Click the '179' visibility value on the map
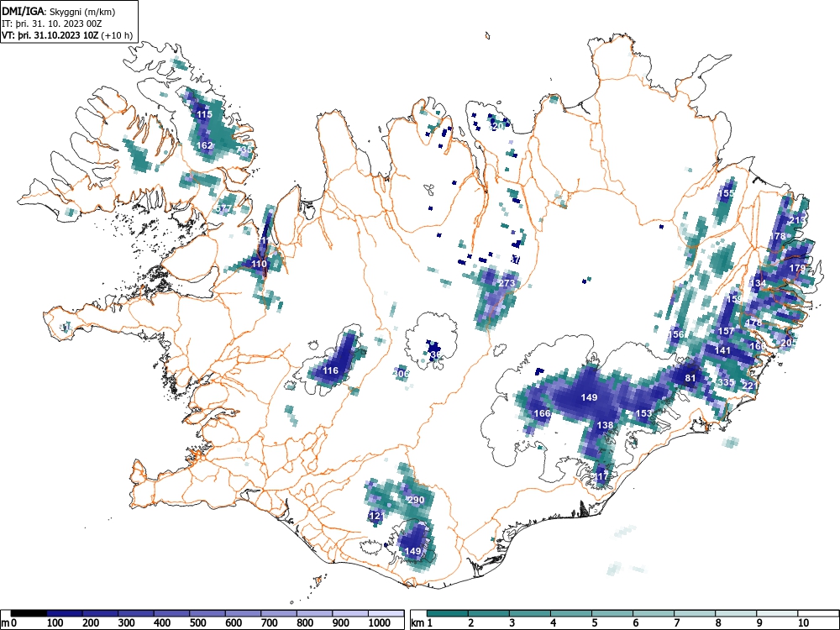Screen dimensions: 840x630 point(797,268)
